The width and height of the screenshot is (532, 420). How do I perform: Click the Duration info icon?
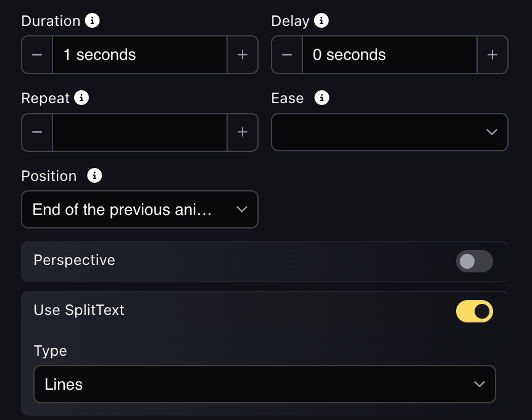pyautogui.click(x=92, y=20)
